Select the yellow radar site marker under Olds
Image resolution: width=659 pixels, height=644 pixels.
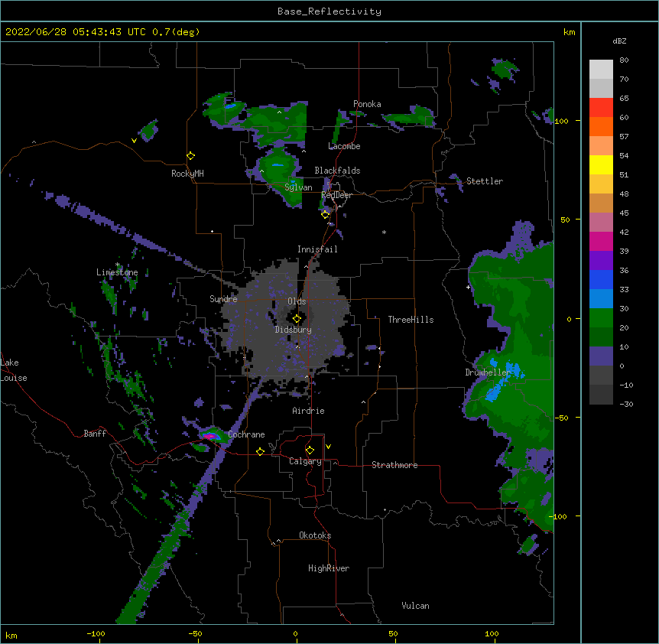[297, 319]
